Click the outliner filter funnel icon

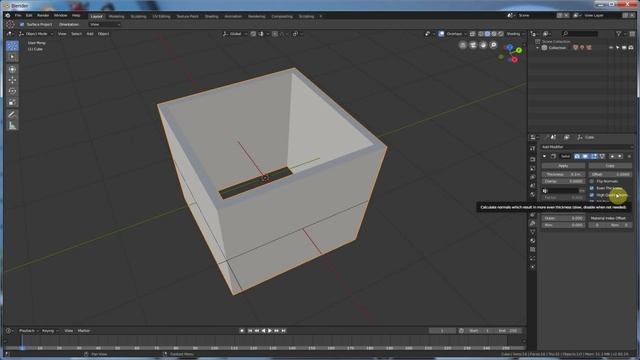pyautogui.click(x=618, y=34)
